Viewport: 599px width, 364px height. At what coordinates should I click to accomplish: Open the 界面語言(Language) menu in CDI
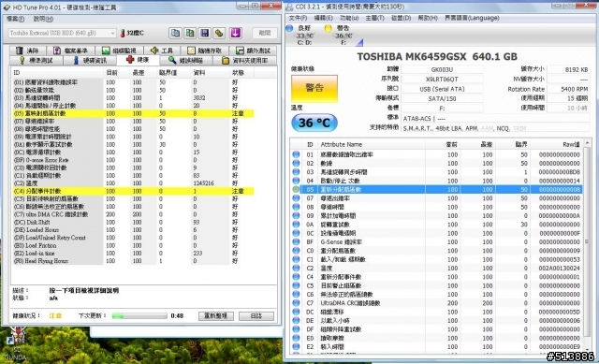point(472,18)
